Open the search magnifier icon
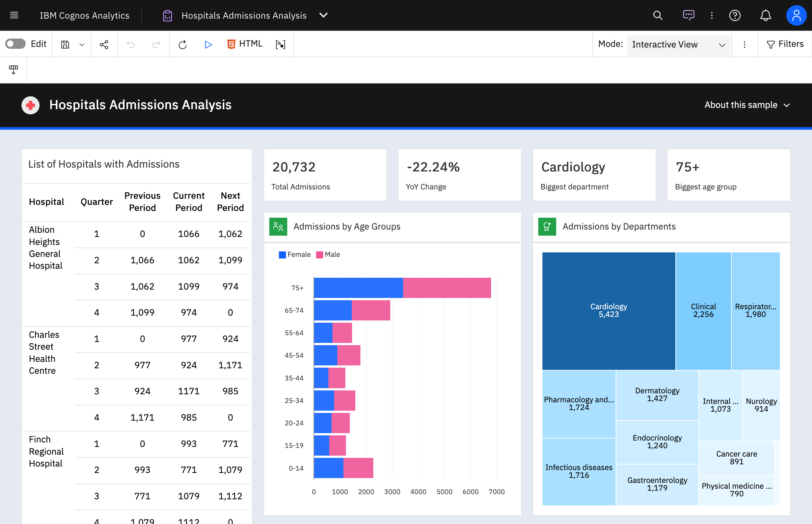The width and height of the screenshot is (812, 524). 658,15
